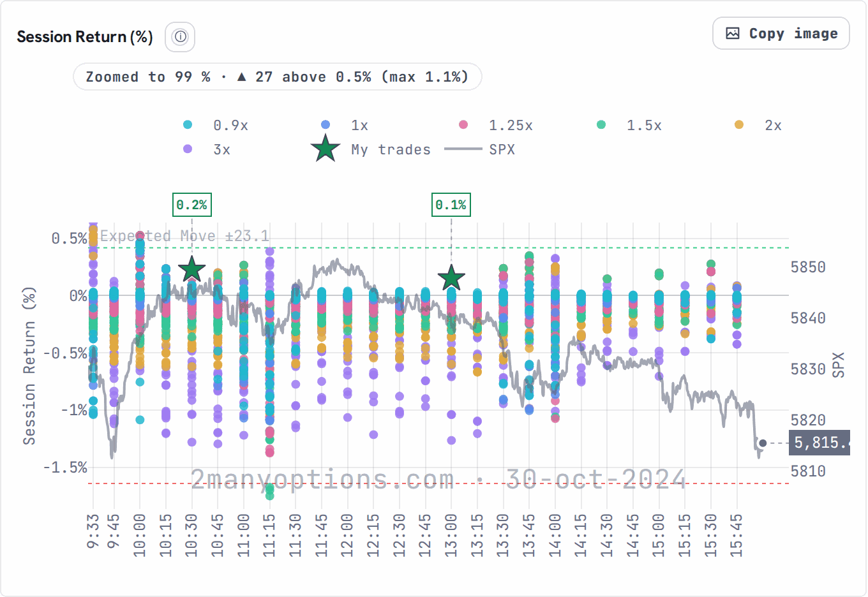Toggle the My trades legend entry
Viewport: 868px width, 597px height.
pyautogui.click(x=371, y=149)
